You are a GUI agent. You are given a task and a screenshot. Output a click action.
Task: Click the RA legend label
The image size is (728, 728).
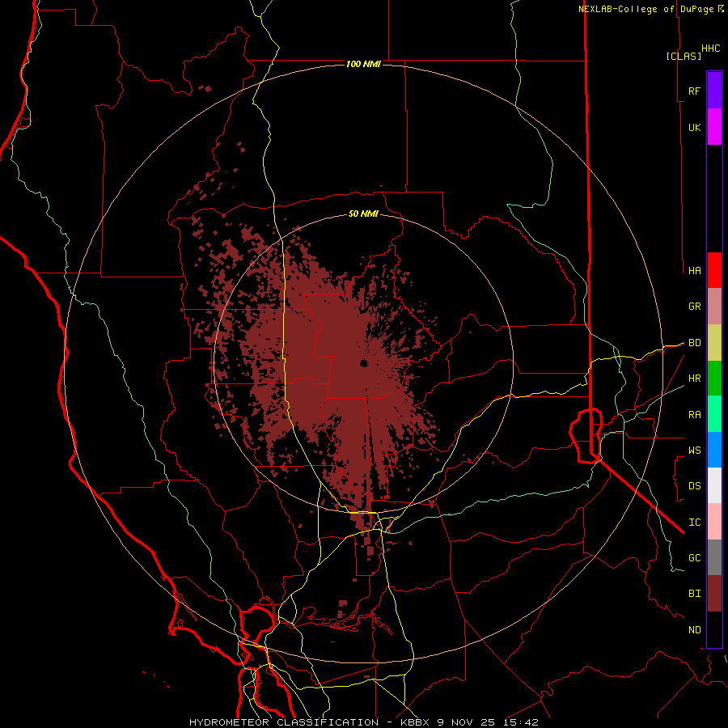point(695,415)
